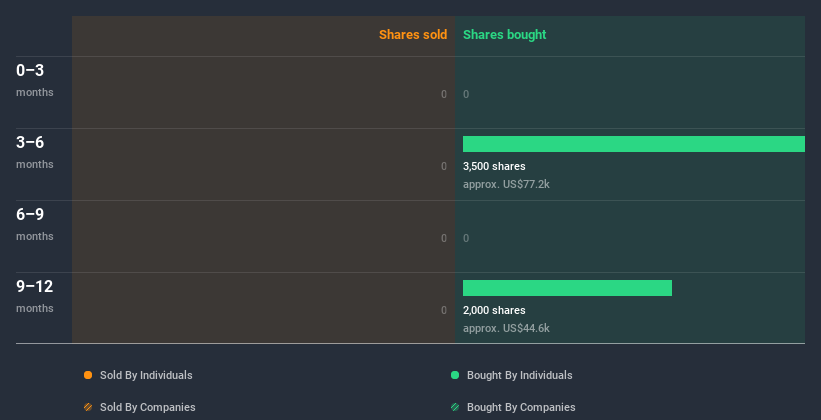821x420 pixels.
Task: Click the Sold By Individuals legend text
Action: [146, 375]
